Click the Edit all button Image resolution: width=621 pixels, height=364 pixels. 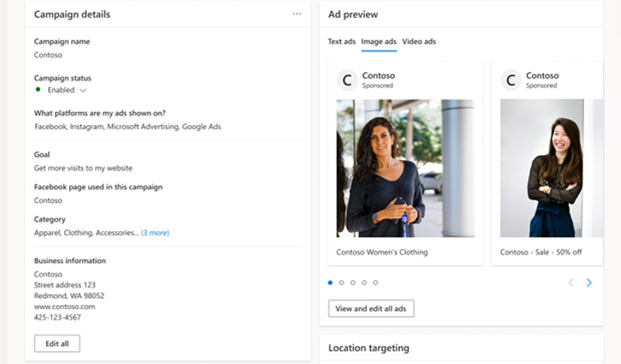(x=57, y=343)
